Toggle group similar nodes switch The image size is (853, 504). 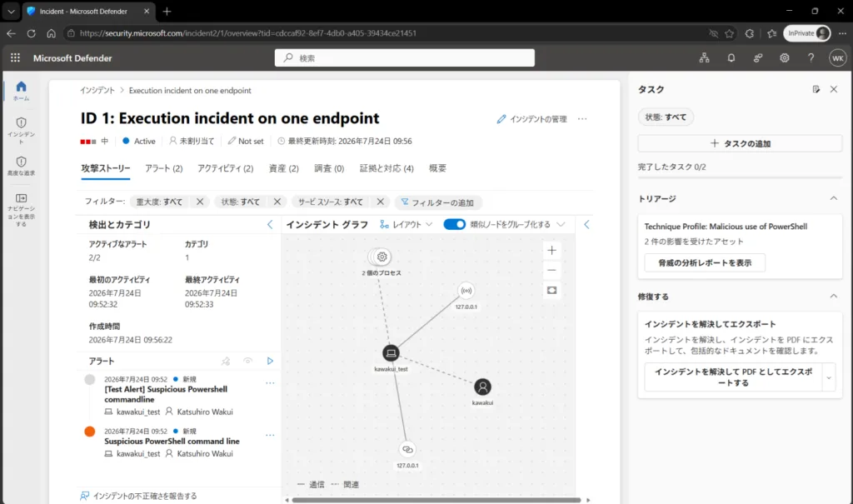[454, 224]
